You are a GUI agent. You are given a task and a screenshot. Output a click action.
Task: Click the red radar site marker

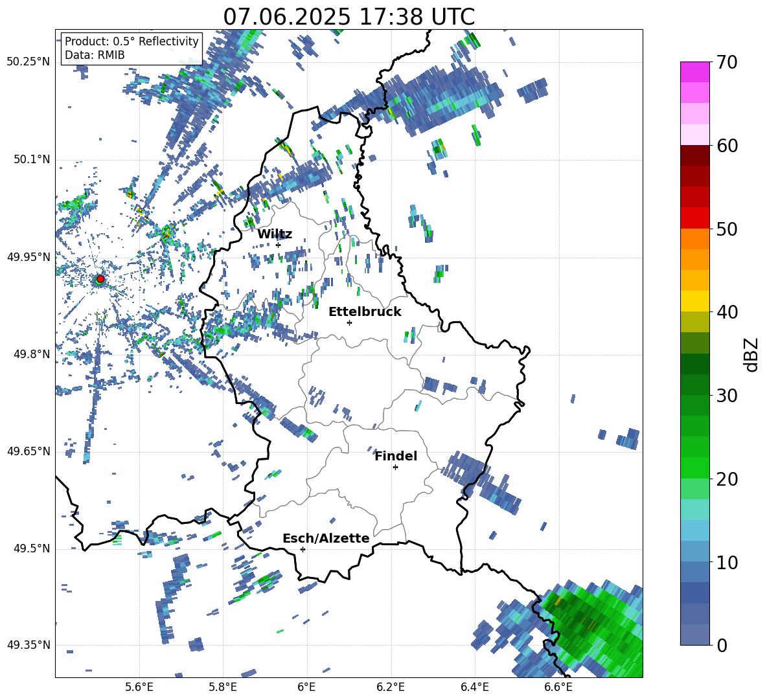click(x=100, y=279)
